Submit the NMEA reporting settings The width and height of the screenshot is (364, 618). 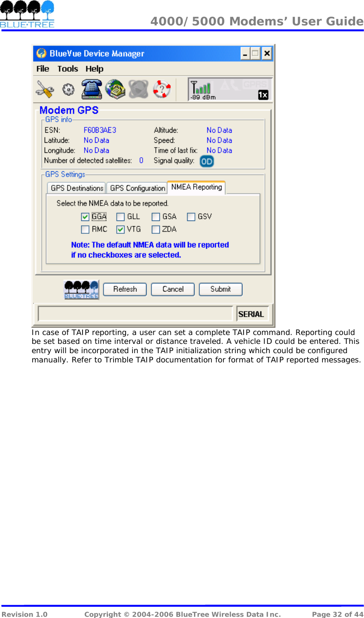pos(220,289)
